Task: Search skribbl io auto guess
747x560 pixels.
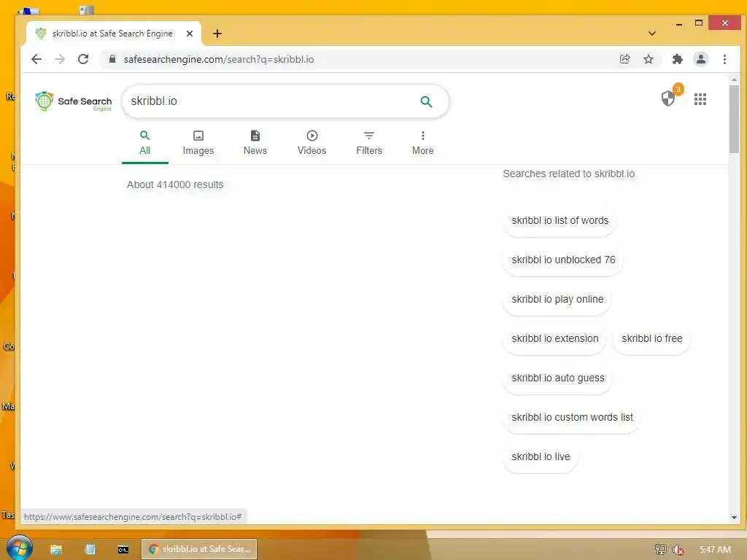Action: coord(558,378)
